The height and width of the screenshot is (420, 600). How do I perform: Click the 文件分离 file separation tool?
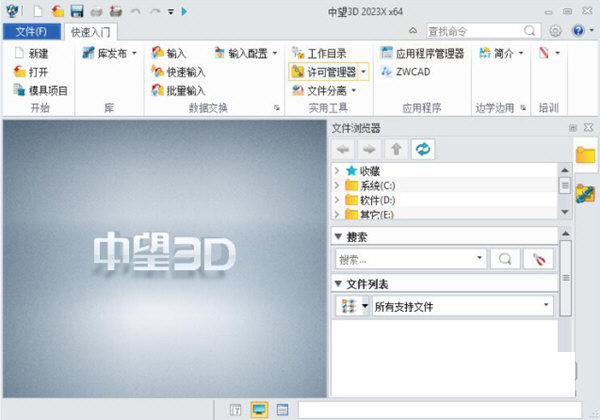[319, 90]
